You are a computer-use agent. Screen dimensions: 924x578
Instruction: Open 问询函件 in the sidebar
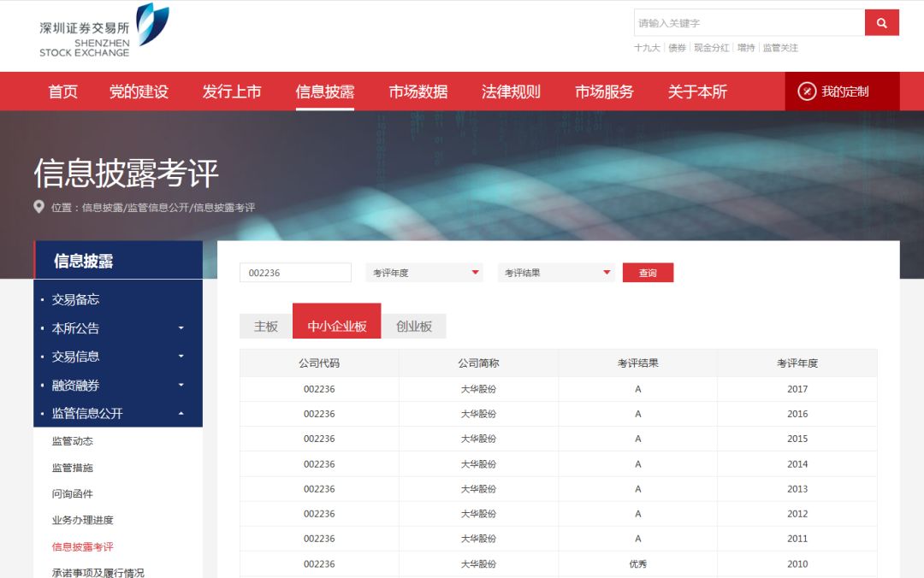click(73, 493)
